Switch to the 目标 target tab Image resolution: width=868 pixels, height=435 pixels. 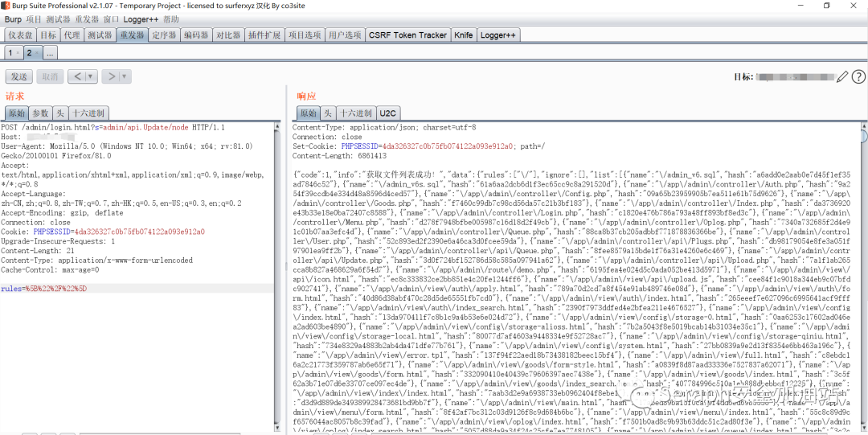point(48,35)
